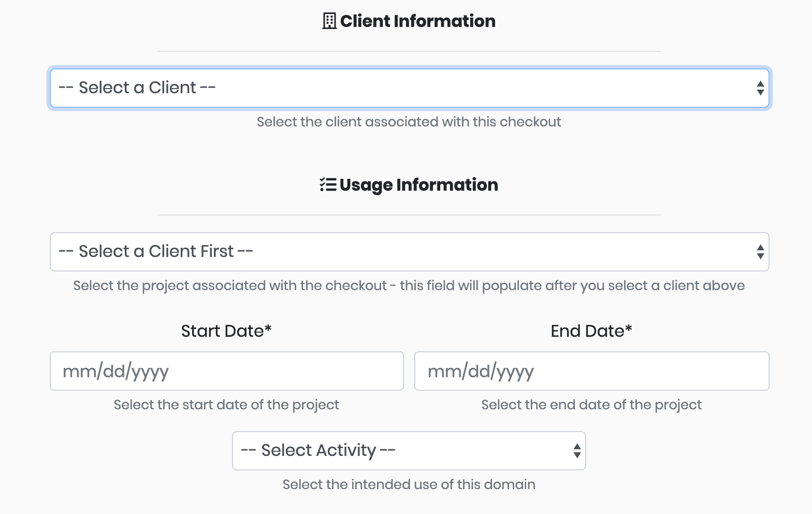Click the End Date* label
Screen dimensions: 812x514
click(591, 331)
